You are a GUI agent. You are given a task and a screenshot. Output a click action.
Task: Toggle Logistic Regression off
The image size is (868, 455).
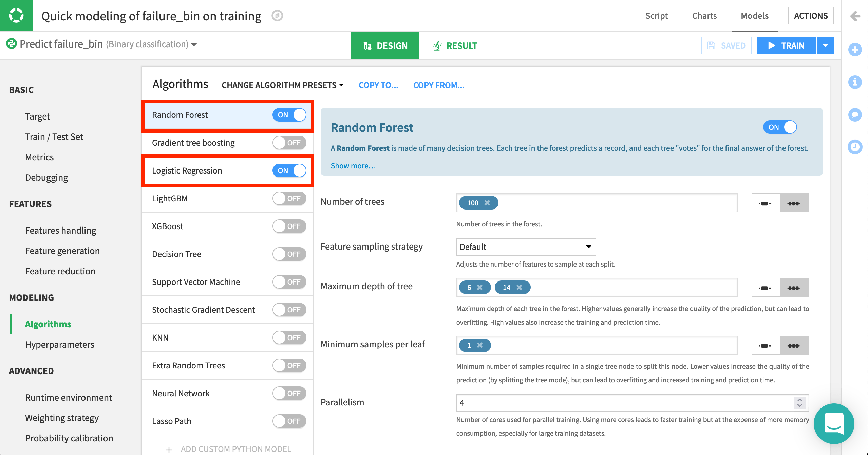tap(289, 170)
